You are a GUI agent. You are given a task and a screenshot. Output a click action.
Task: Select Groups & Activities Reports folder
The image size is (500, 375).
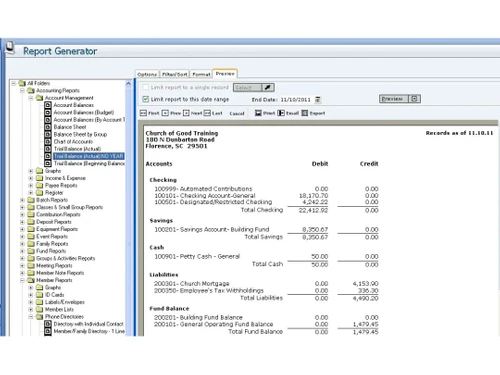[x=66, y=258]
